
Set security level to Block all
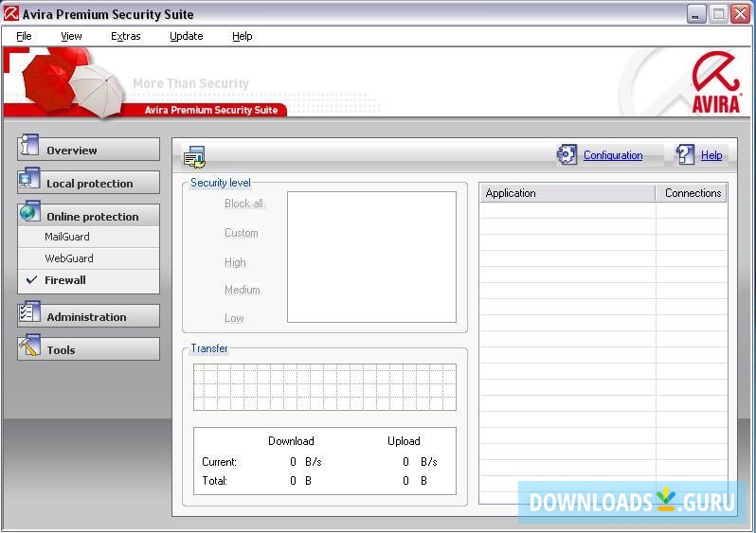tap(244, 204)
